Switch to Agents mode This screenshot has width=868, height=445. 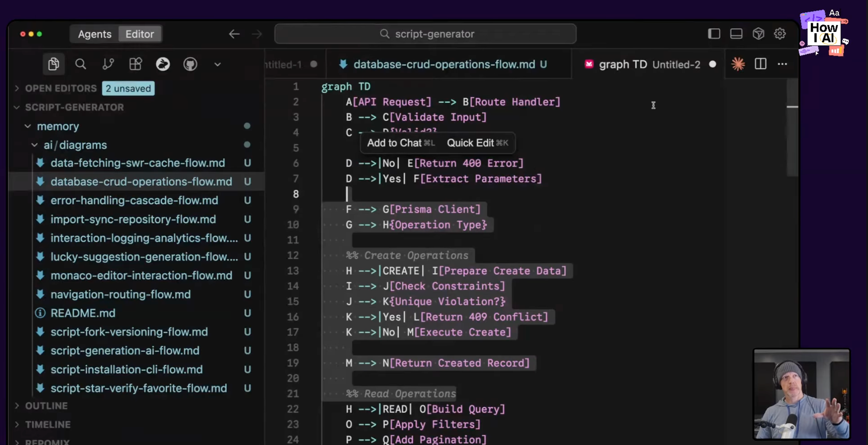pyautogui.click(x=95, y=34)
